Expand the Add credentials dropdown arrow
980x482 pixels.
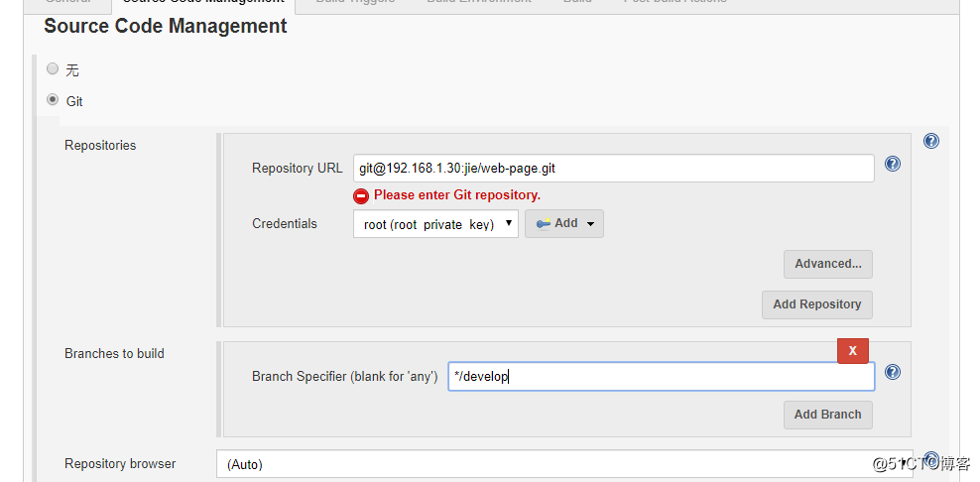click(590, 224)
